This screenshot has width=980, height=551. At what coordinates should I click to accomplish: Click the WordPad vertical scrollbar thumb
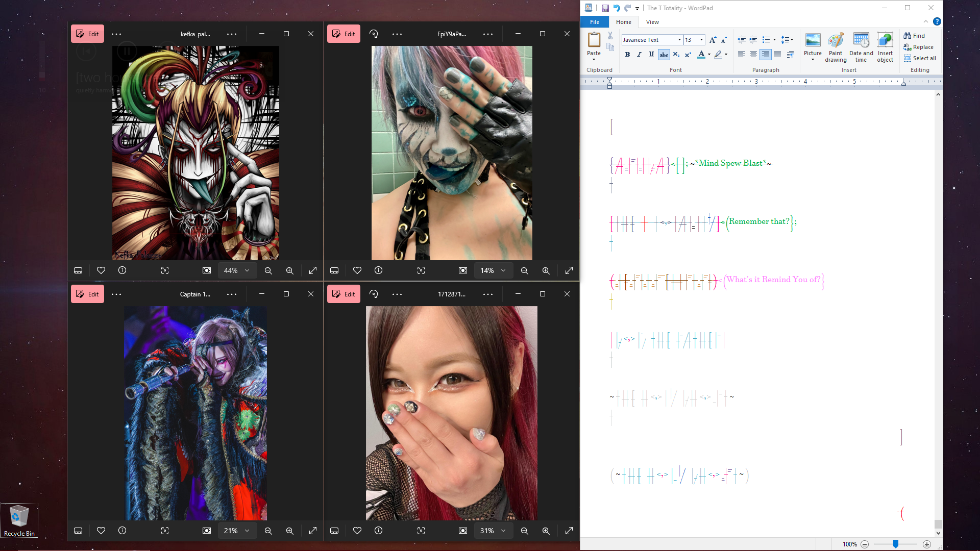(x=938, y=524)
